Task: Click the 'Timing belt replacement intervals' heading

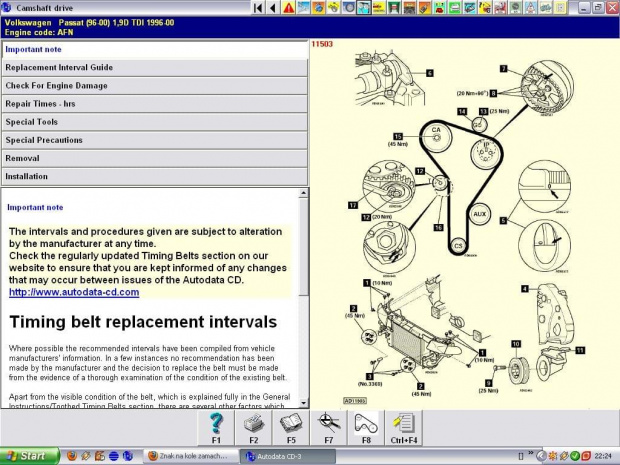Action: (143, 322)
